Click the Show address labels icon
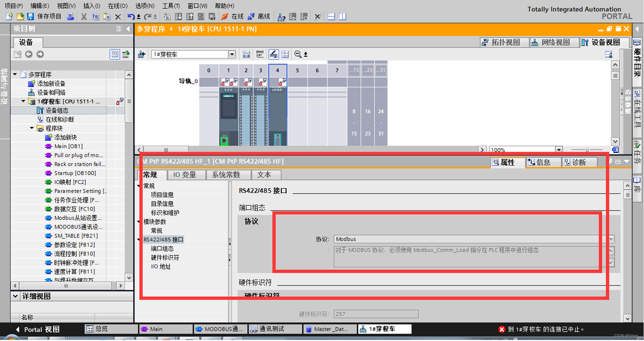The width and height of the screenshot is (644, 341). point(260,54)
